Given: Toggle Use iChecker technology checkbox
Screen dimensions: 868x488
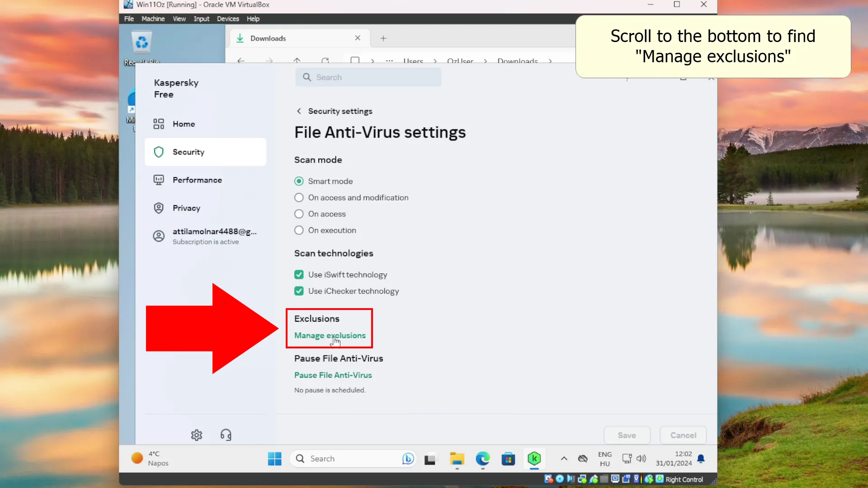Looking at the screenshot, I should [x=299, y=291].
